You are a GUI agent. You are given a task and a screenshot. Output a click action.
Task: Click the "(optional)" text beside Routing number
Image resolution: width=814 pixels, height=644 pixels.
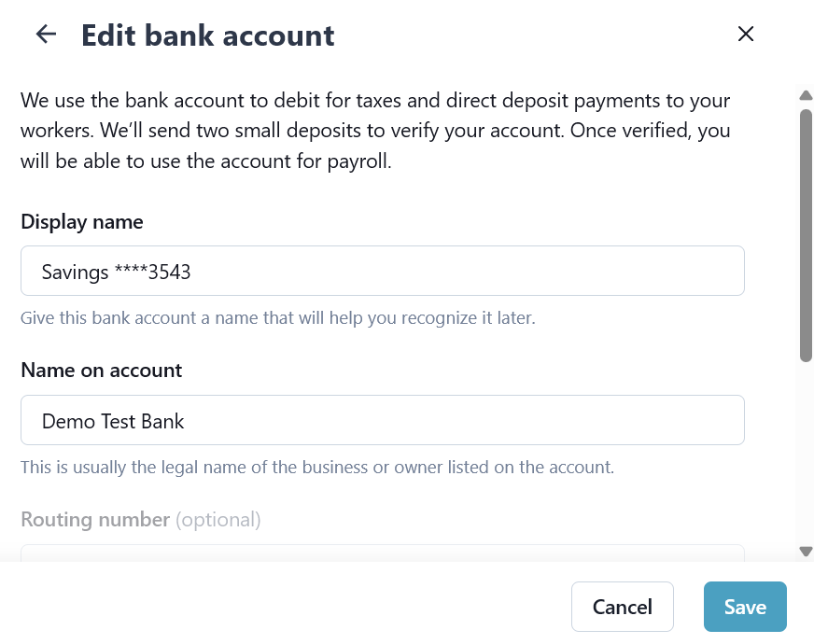pos(218,519)
